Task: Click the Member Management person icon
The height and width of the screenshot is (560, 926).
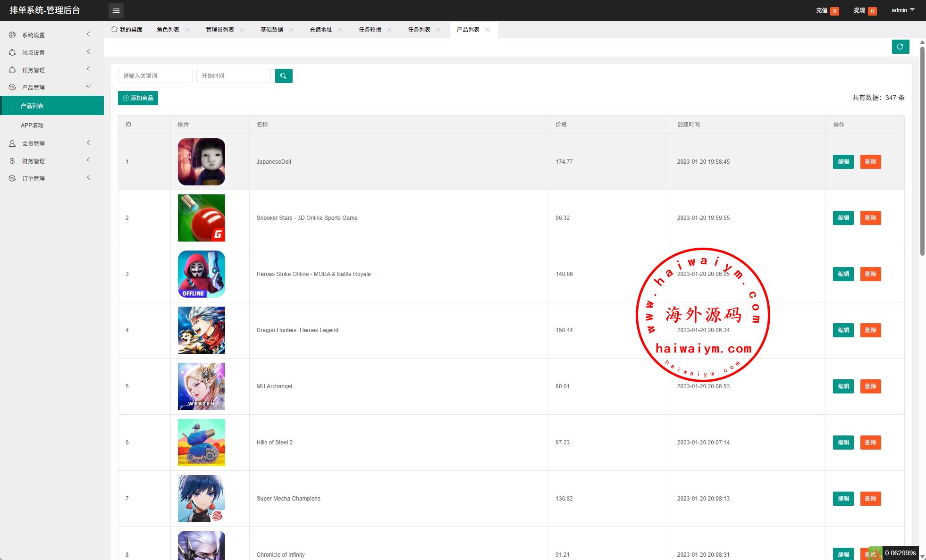Action: (x=12, y=143)
